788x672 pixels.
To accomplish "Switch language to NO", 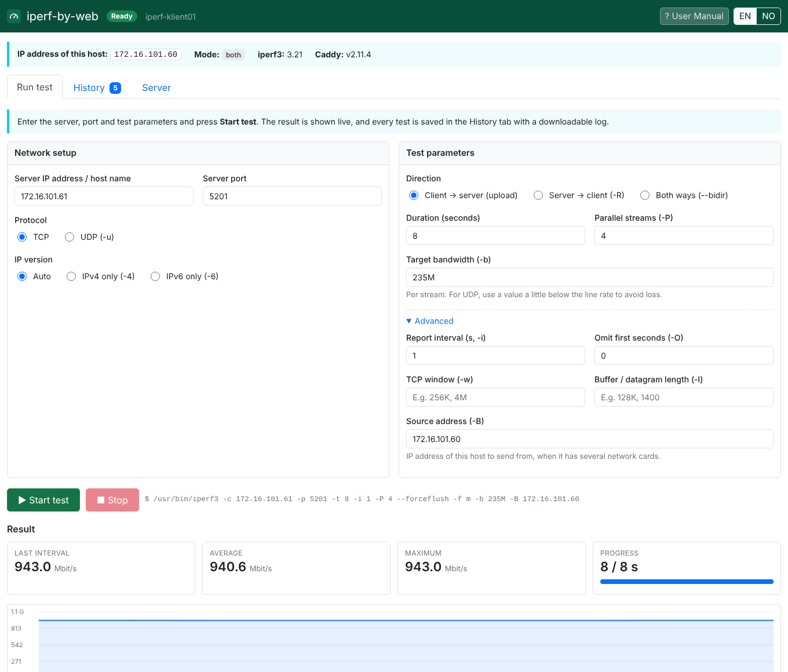I will (x=768, y=16).
